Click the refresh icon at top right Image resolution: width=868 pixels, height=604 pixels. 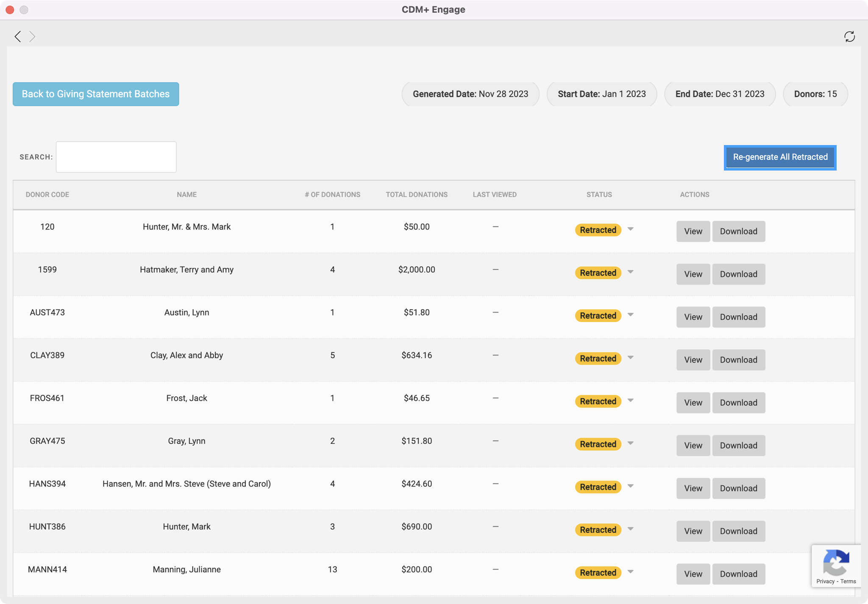coord(849,36)
